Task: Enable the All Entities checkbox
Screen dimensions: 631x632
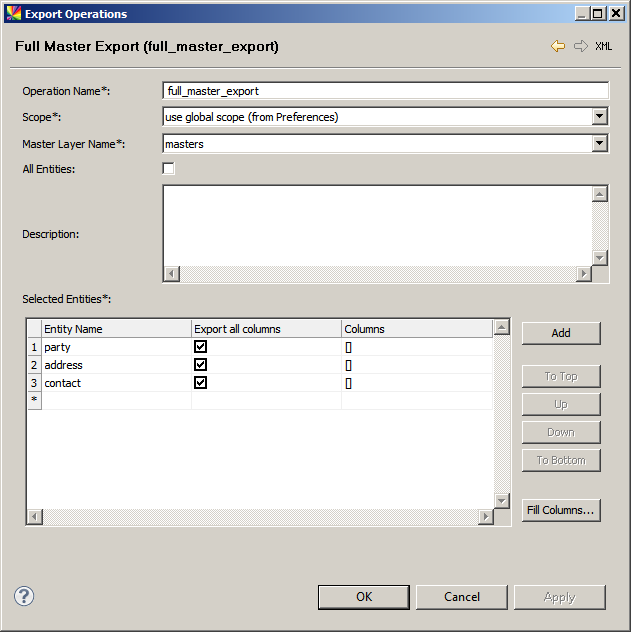Action: pyautogui.click(x=168, y=169)
